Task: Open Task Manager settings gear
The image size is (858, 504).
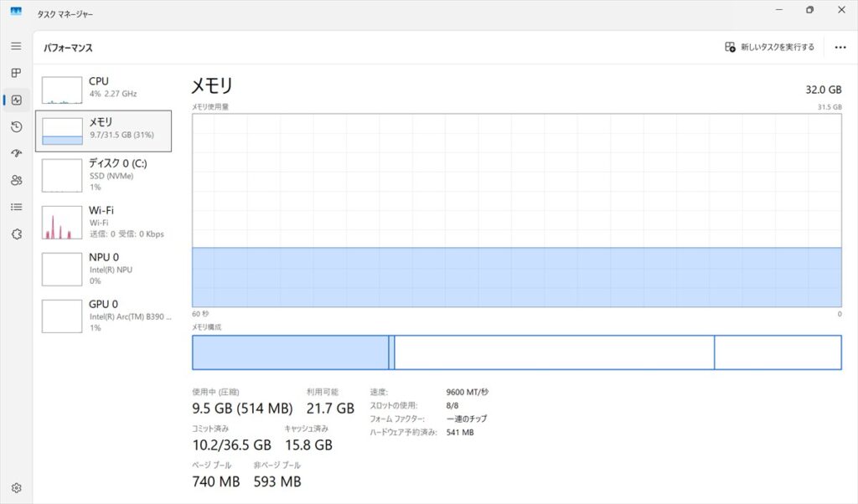Action: click(17, 487)
